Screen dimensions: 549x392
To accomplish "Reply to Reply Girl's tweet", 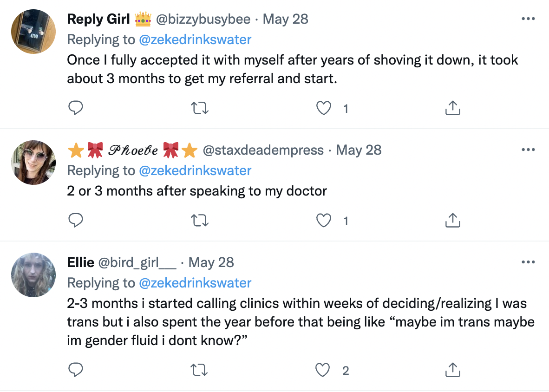I will [76, 108].
